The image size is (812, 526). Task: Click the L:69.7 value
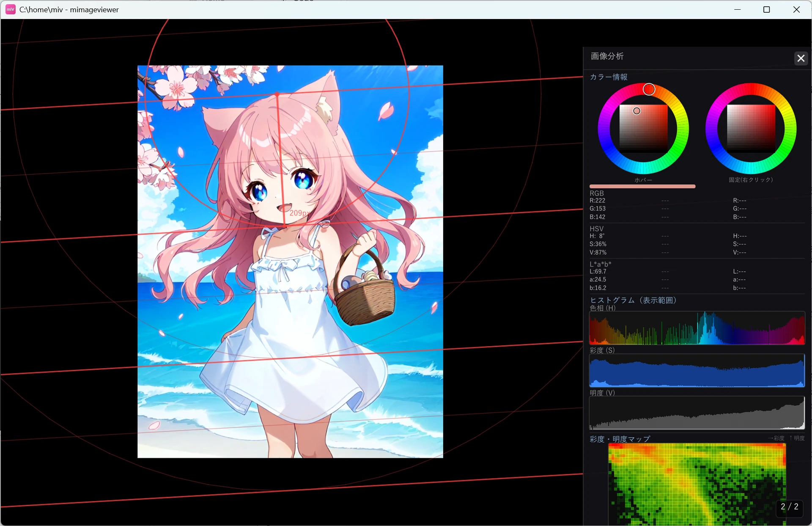tap(598, 272)
